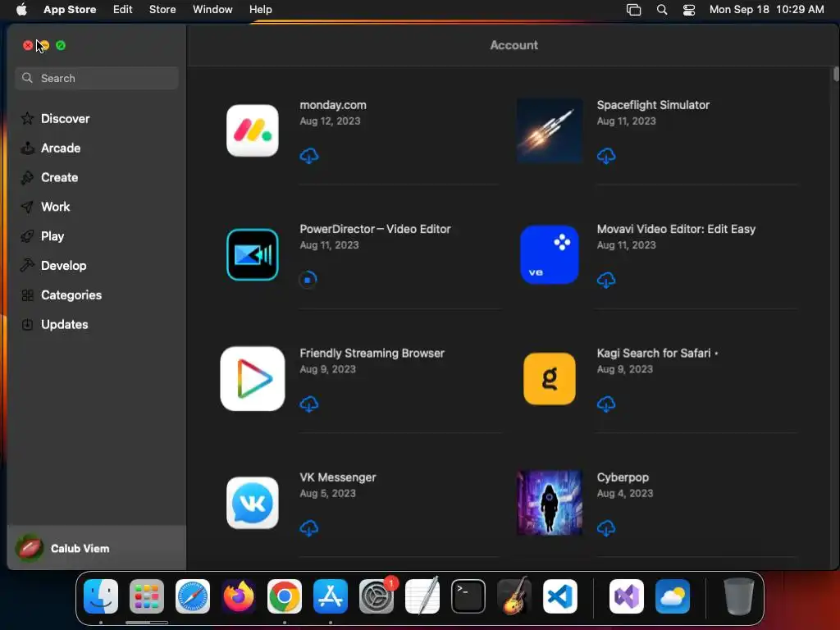Image resolution: width=840 pixels, height=630 pixels.
Task: Open VK Messenger app icon
Action: 253,503
